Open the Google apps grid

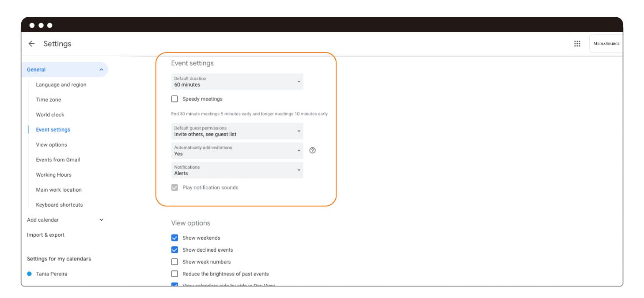pyautogui.click(x=577, y=44)
